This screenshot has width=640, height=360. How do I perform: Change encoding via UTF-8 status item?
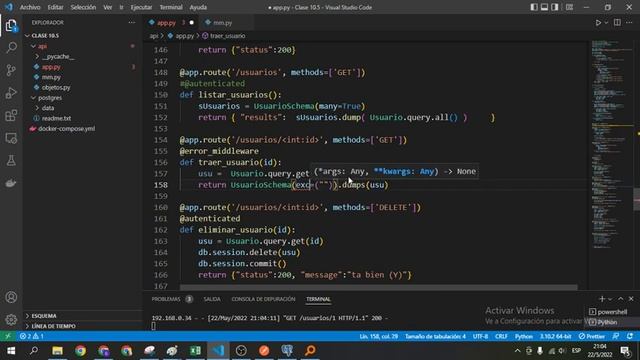coord(480,336)
